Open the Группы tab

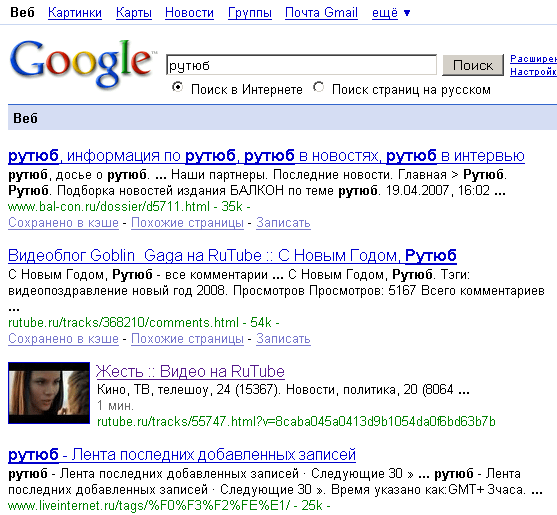point(250,13)
